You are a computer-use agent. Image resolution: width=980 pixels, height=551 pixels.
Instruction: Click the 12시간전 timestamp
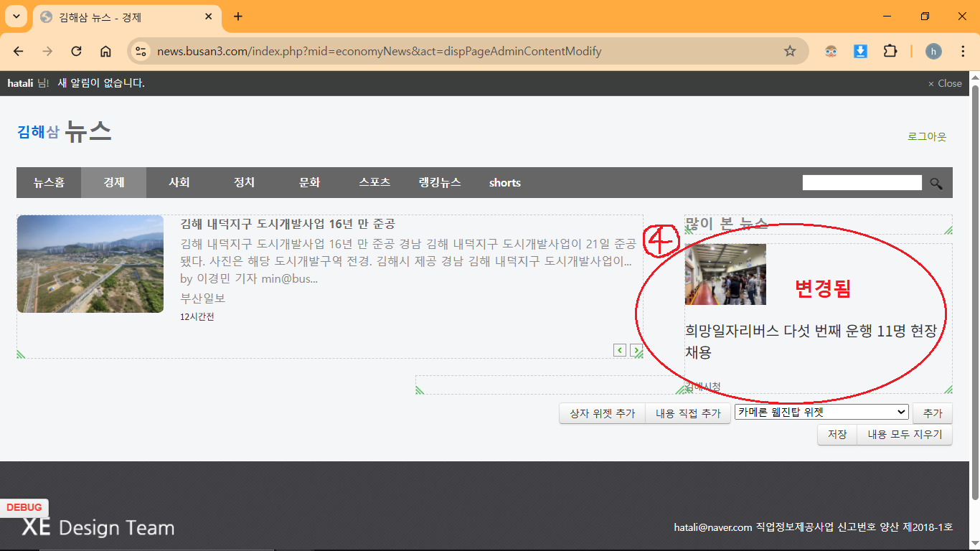[197, 317]
